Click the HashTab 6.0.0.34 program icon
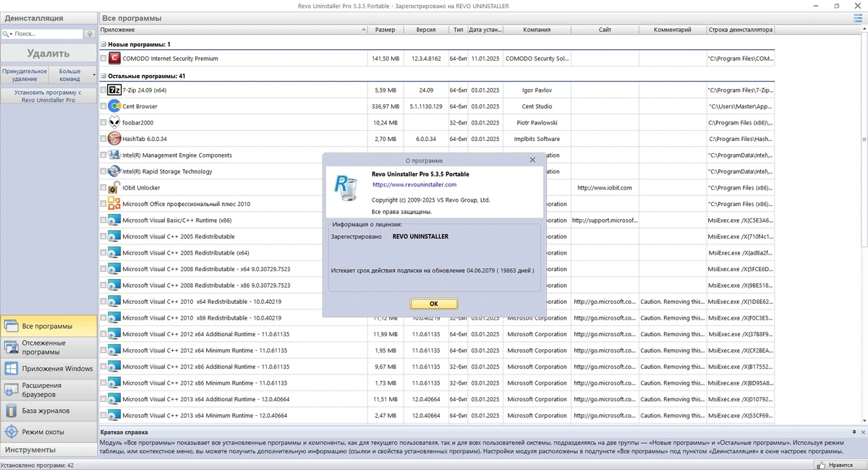The height and width of the screenshot is (470, 868). pos(114,139)
